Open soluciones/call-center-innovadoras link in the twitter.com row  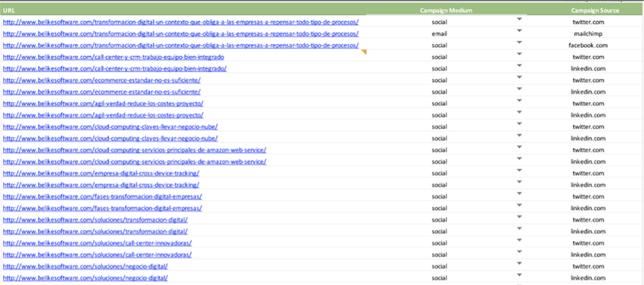(97, 243)
